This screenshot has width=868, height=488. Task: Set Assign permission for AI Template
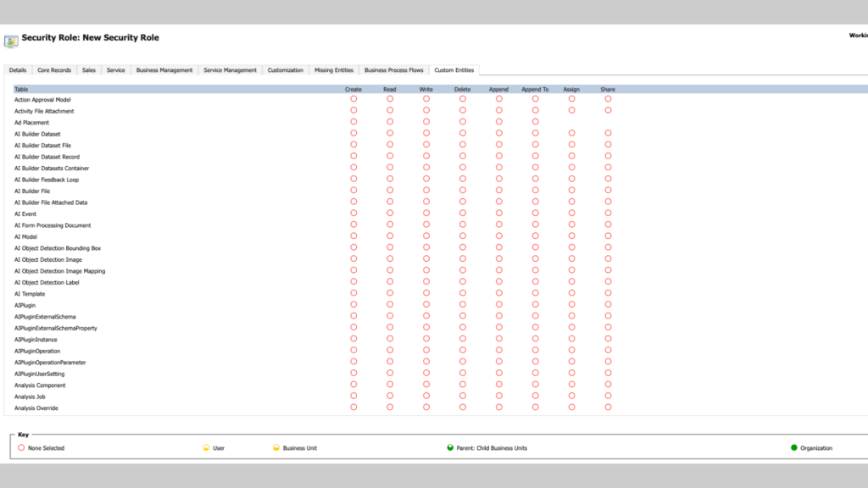click(571, 293)
